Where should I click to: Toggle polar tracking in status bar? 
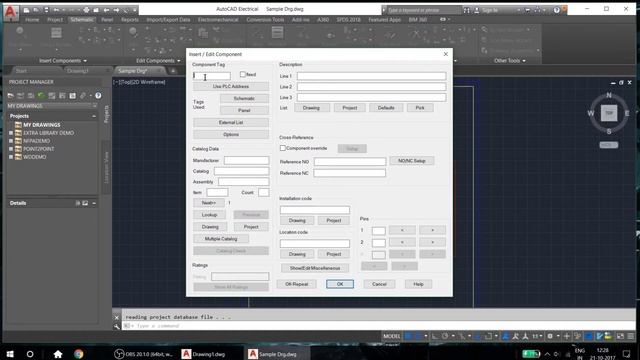click(445, 336)
